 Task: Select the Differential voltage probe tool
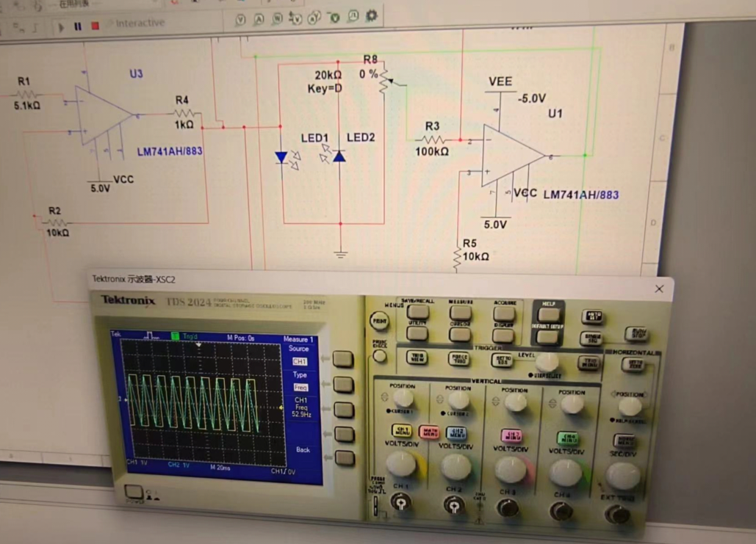295,18
